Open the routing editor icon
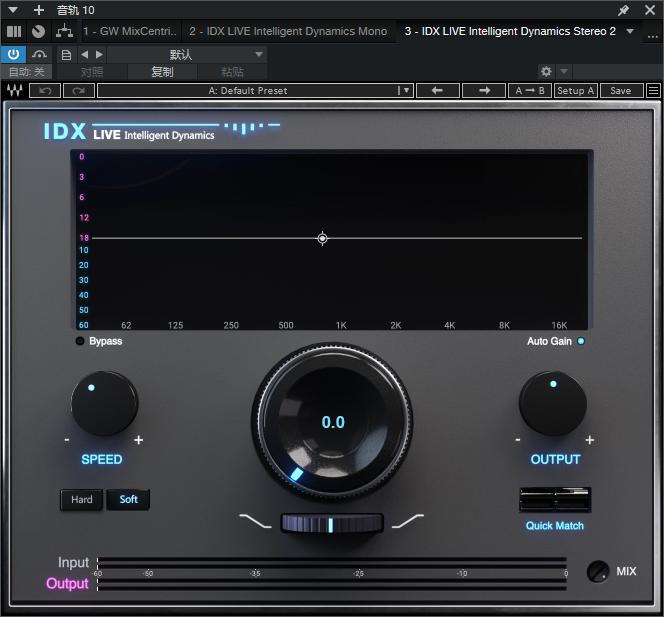 pyautogui.click(x=64, y=32)
